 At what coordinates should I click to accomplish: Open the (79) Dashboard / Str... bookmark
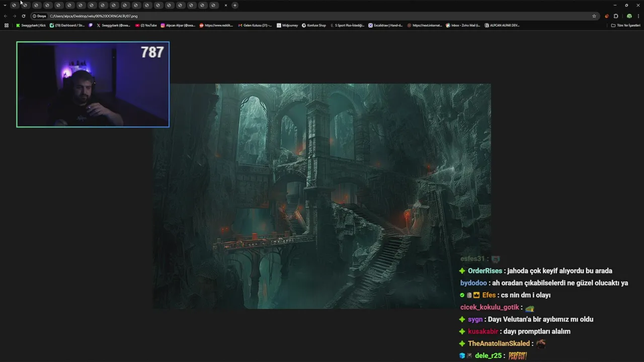coord(67,25)
